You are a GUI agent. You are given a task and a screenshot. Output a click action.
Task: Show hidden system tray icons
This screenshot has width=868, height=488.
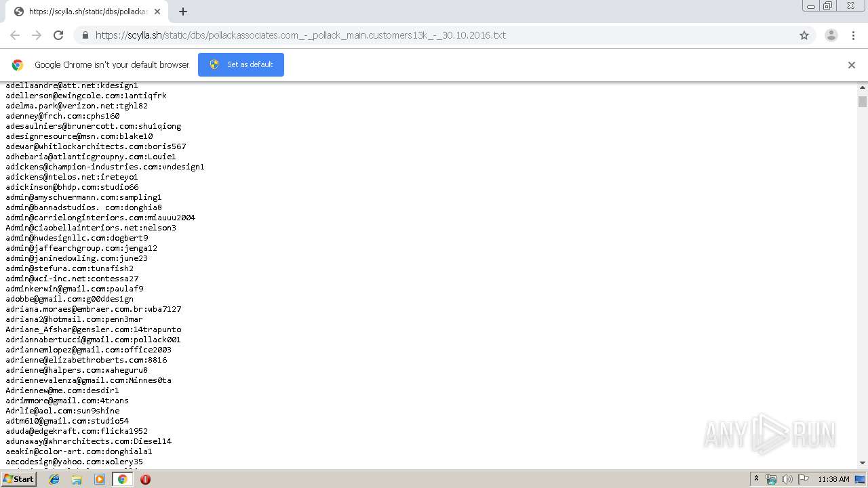point(756,479)
